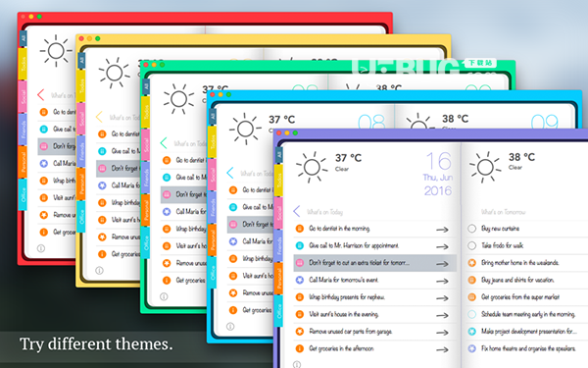Screen dimensions: 588x368
Task: Click back arrow beside What's on Today, purple window
Action: click(297, 211)
